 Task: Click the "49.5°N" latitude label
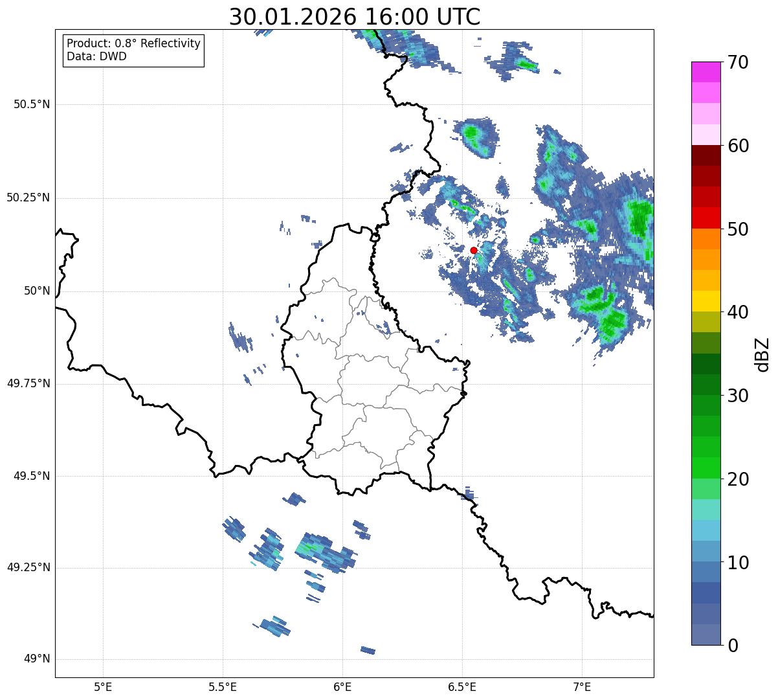click(x=32, y=476)
